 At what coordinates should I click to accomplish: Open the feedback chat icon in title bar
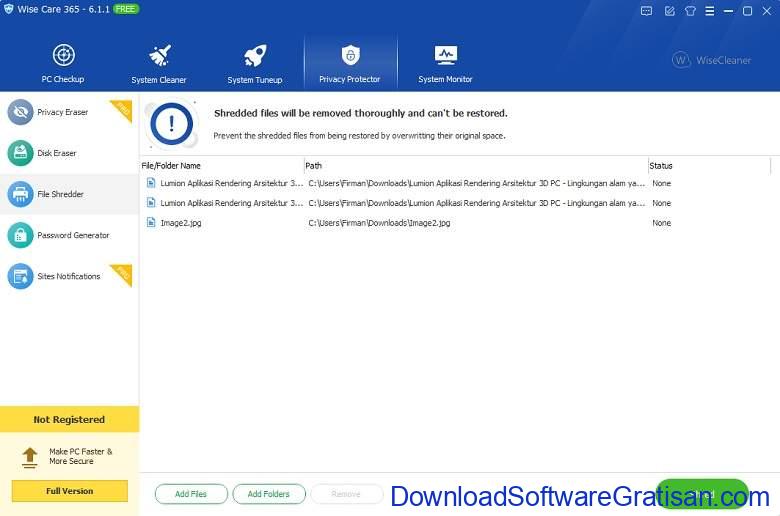click(646, 11)
